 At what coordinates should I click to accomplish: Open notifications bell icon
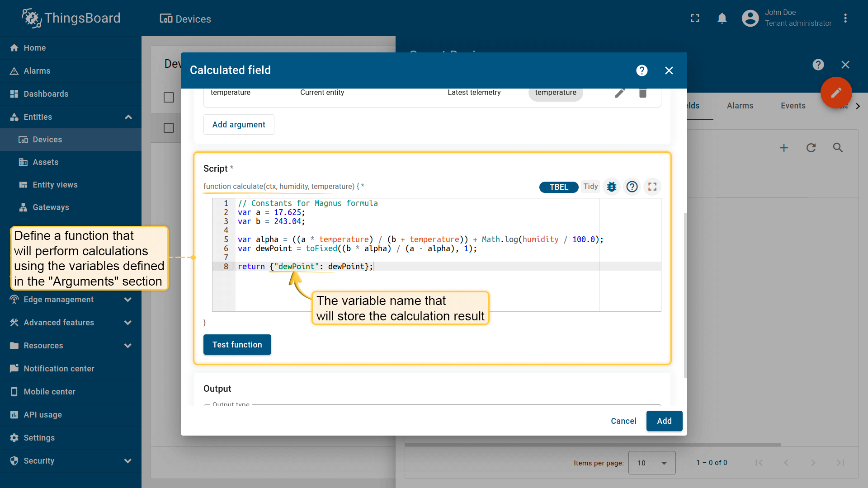click(x=722, y=18)
